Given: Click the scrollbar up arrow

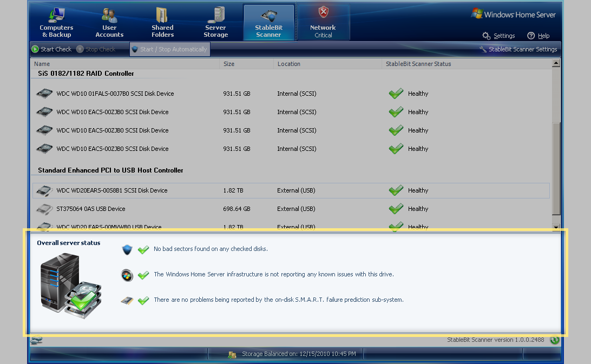Looking at the screenshot, I should (556, 63).
